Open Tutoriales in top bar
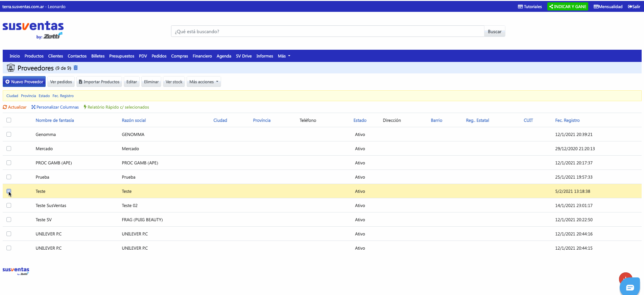 [530, 6]
